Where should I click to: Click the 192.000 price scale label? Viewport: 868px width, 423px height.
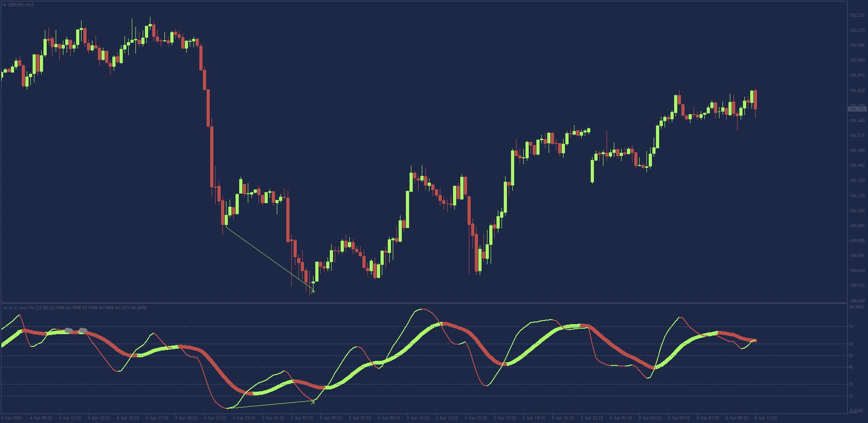[x=857, y=60]
